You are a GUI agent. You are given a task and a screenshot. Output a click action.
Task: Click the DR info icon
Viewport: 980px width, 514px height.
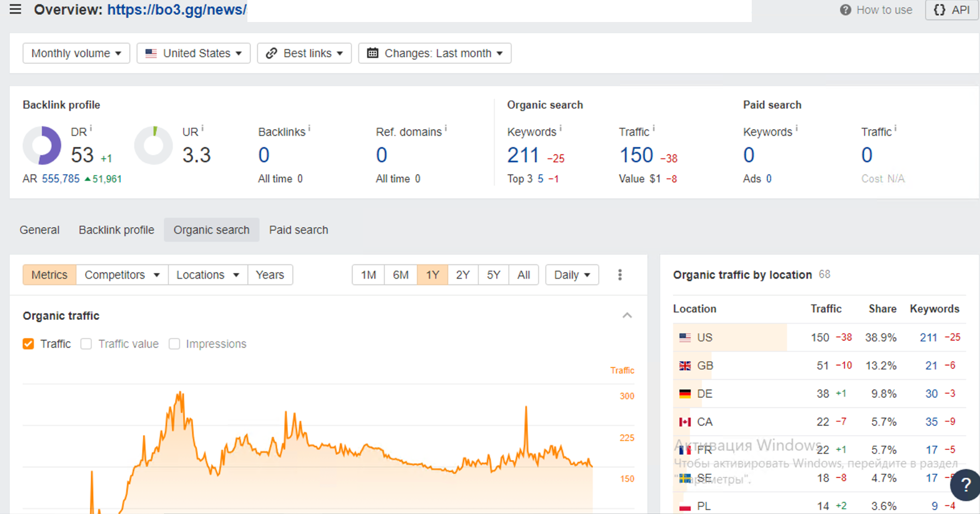91,129
